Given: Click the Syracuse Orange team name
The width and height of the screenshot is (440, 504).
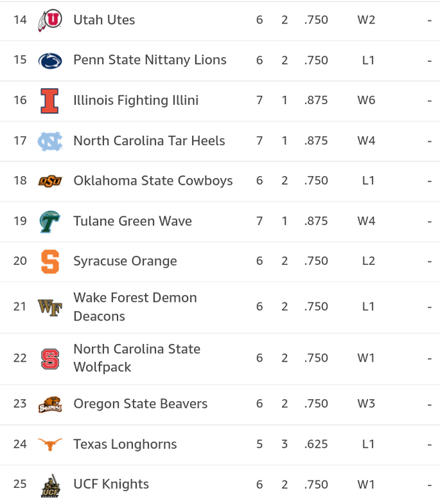Looking at the screenshot, I should (x=125, y=261).
